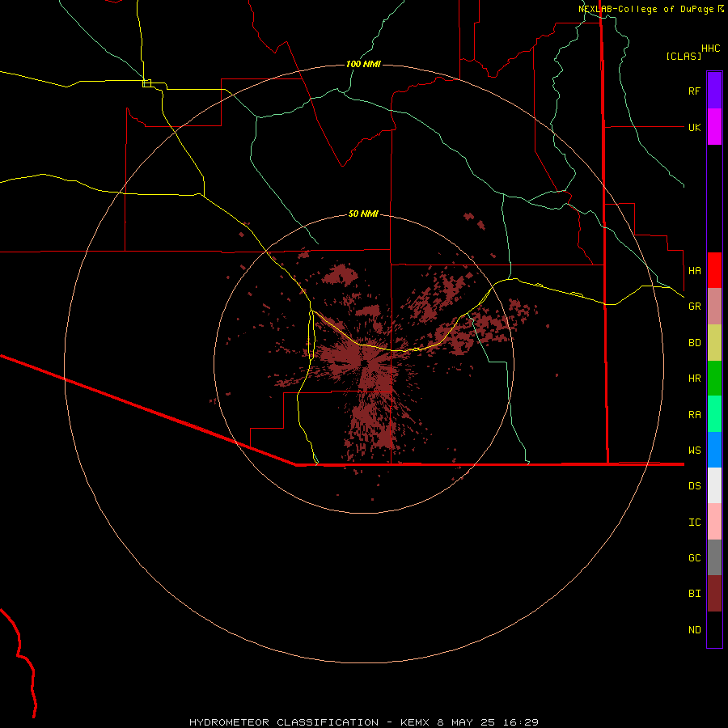Screen dimensions: 728x728
Task: Click the KEMX station identifier
Action: coord(416,722)
